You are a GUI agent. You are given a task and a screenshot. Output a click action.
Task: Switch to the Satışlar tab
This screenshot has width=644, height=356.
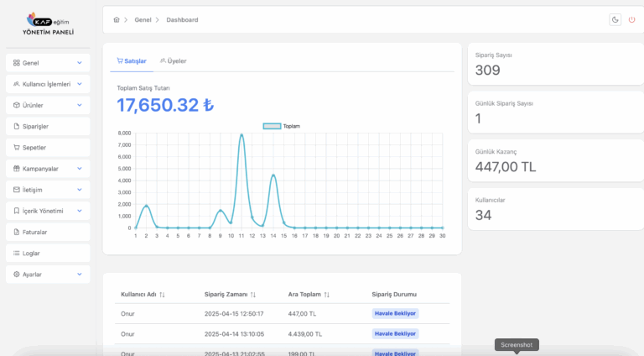coord(132,60)
